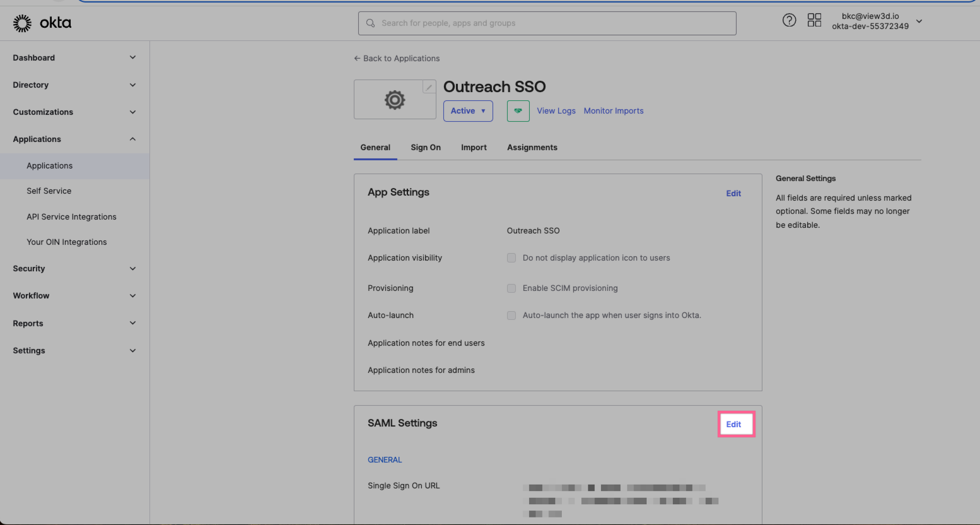
Task: Open the help question mark icon
Action: [x=789, y=20]
